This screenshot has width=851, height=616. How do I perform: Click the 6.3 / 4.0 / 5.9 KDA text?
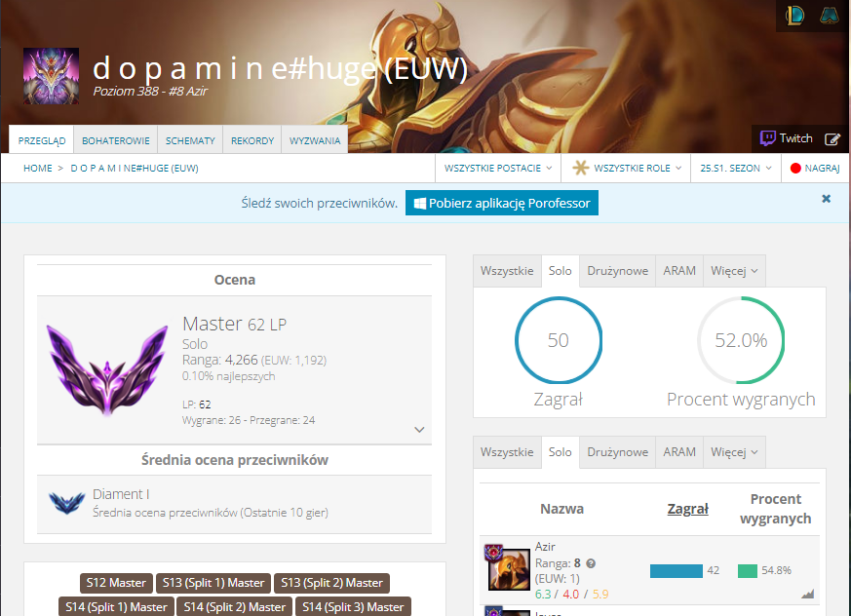571,595
